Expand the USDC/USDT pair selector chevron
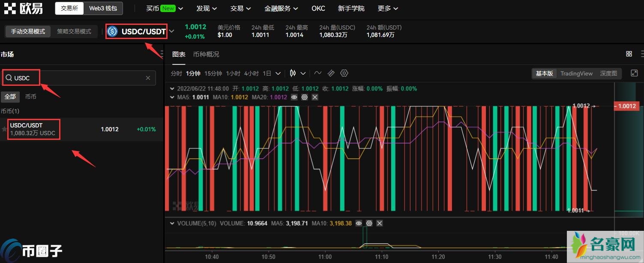 [x=171, y=31]
